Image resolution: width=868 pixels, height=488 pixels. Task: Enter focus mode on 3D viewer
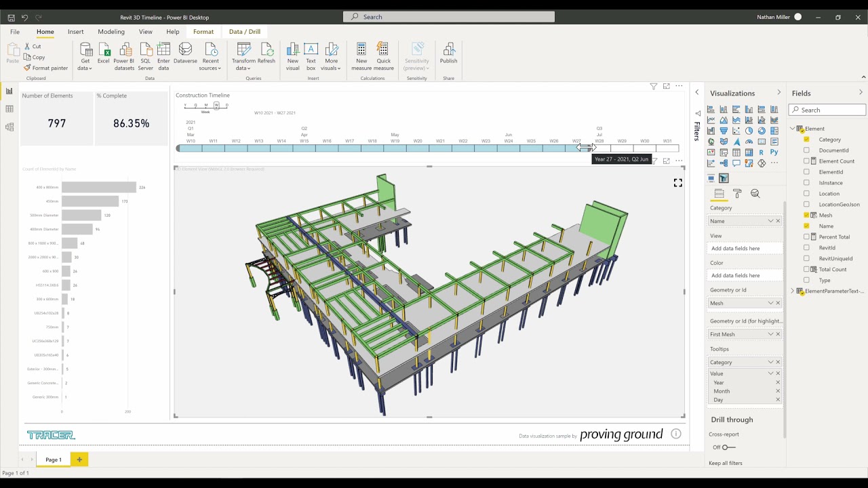(x=666, y=161)
